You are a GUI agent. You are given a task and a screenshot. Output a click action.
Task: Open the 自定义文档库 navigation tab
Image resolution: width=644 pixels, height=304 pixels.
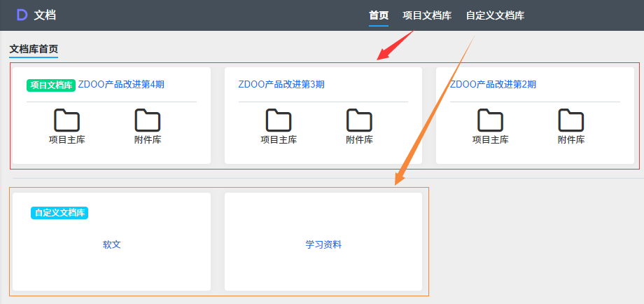[495, 15]
